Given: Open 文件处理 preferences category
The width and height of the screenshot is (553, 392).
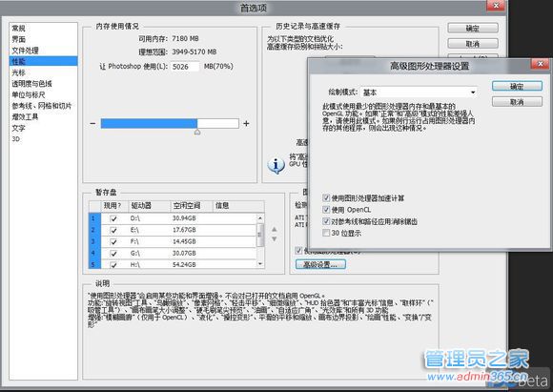Looking at the screenshot, I should 25,51.
